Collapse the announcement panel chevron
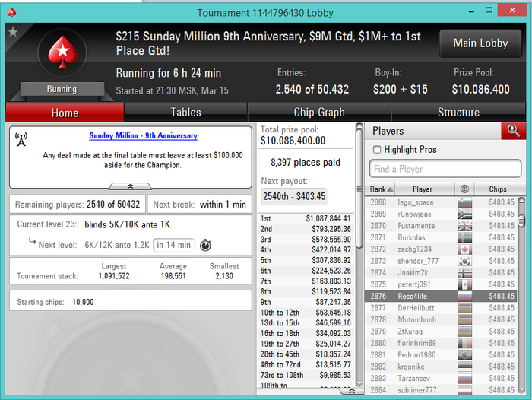Screen dimensions: 532x400 point(130,186)
